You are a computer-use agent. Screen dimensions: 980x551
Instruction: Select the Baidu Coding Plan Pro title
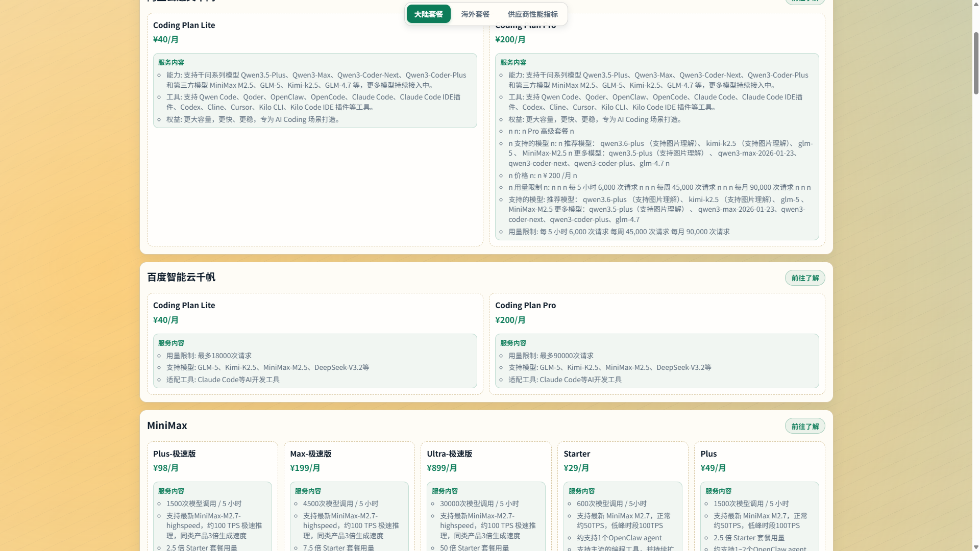525,305
